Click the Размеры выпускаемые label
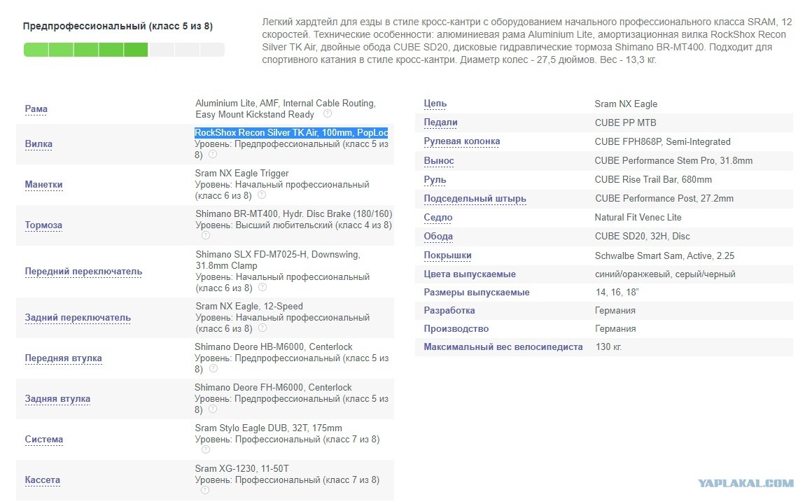 (477, 292)
